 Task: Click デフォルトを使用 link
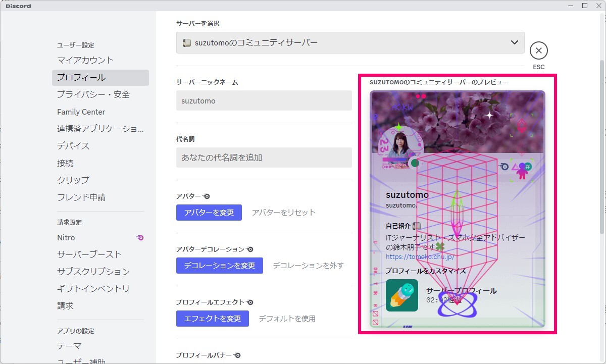click(287, 319)
